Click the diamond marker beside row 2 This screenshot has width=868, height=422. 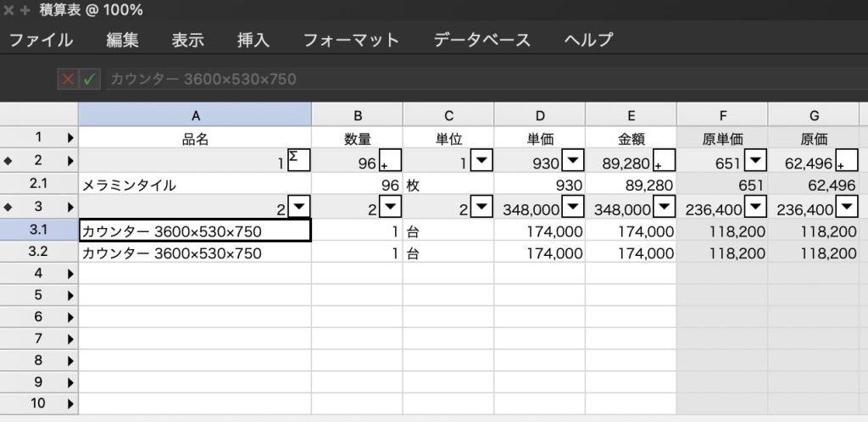(x=8, y=161)
